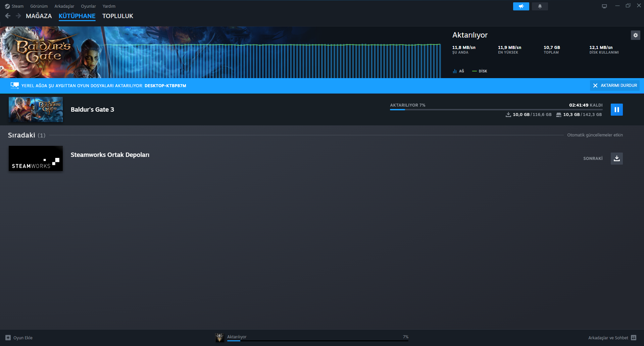Click the Arkadaşlar ve Sohbet chat icon

coord(634,338)
